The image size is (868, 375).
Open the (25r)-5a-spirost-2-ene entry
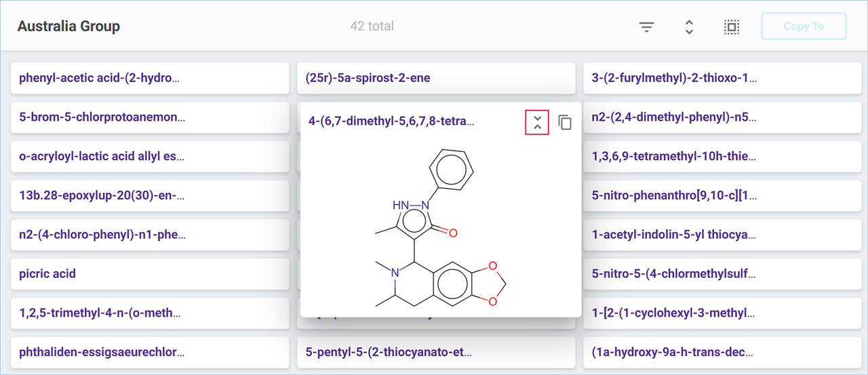(435, 78)
